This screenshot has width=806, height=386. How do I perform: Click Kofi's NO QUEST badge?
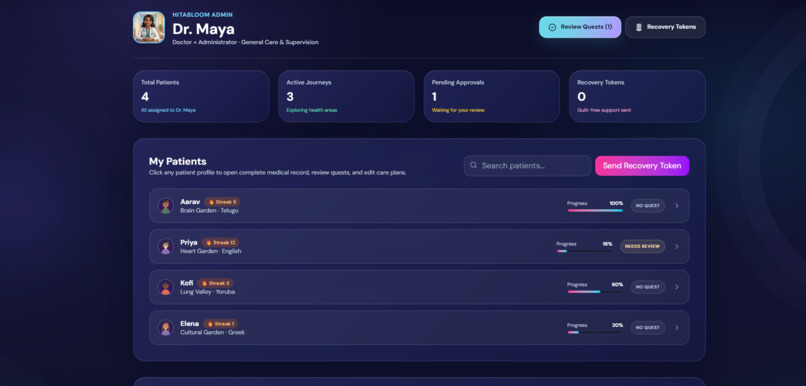click(x=648, y=287)
